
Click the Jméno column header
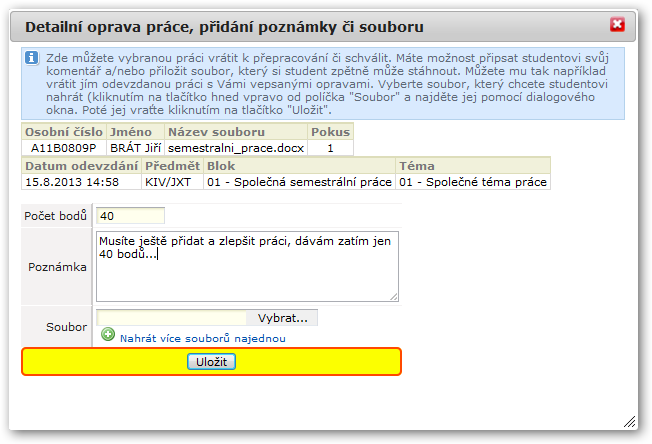pyautogui.click(x=136, y=132)
